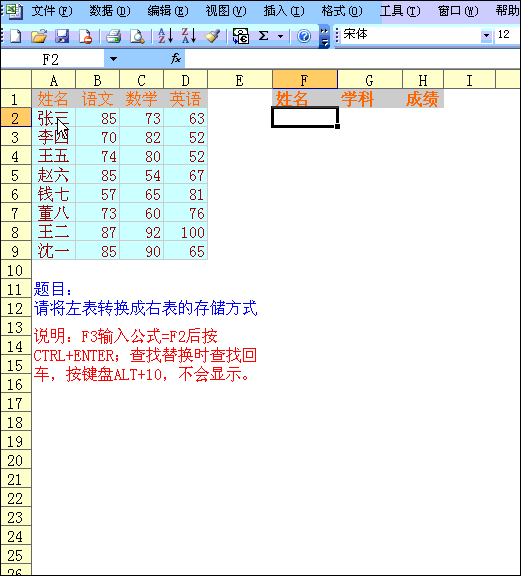Click the font name field 宋体

click(411, 35)
